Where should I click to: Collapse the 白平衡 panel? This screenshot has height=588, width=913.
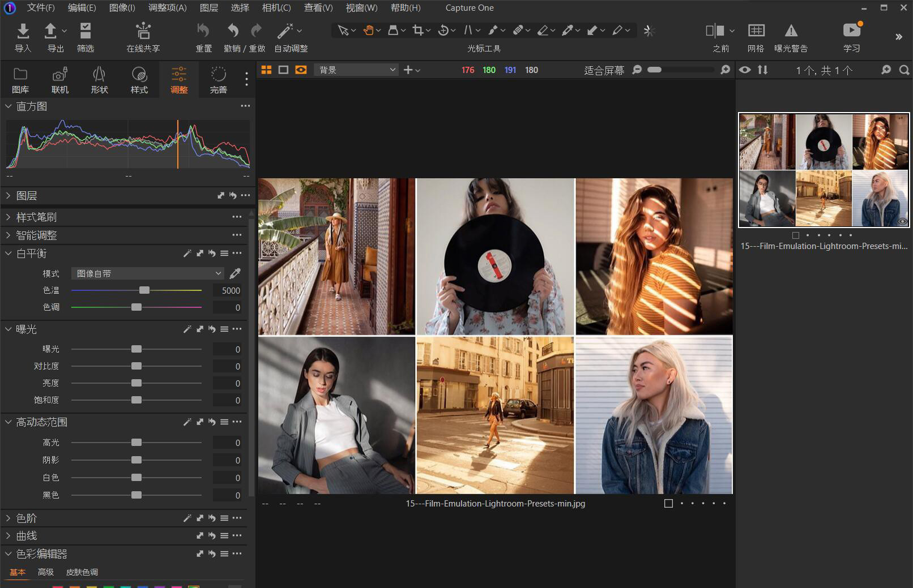8,253
